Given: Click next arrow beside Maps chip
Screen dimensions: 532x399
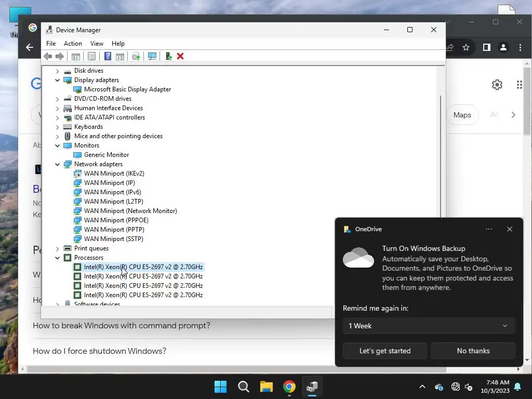Looking at the screenshot, I should click(513, 115).
